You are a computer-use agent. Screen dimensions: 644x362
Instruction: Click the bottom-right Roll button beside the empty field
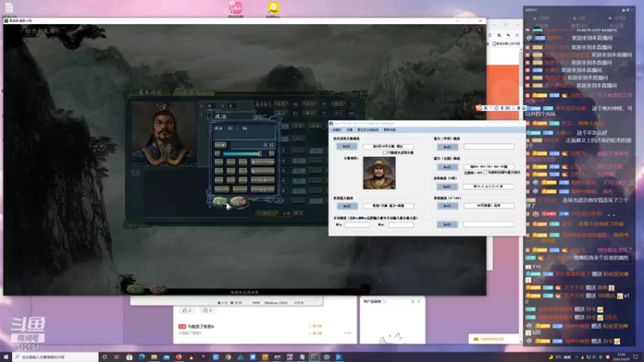pyautogui.click(x=448, y=224)
